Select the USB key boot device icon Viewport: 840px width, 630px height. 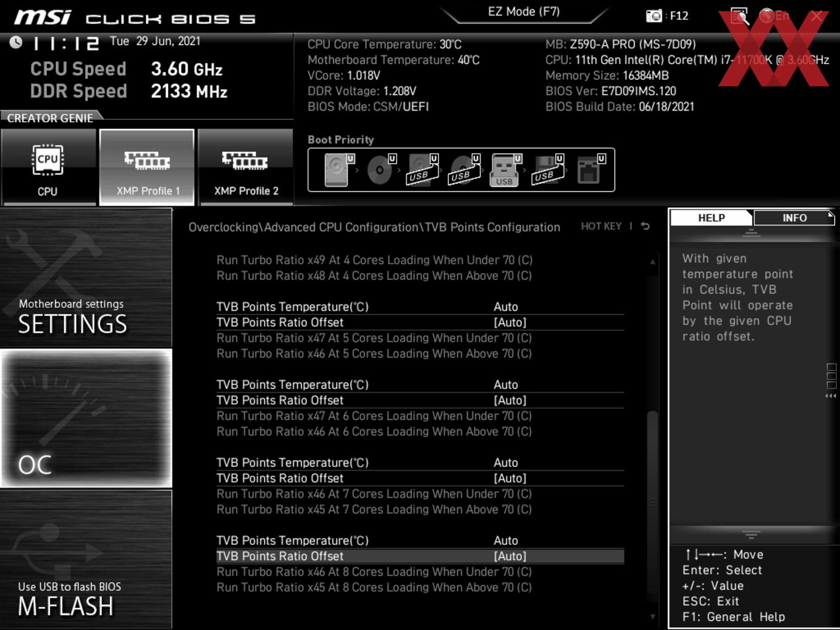pyautogui.click(x=505, y=170)
